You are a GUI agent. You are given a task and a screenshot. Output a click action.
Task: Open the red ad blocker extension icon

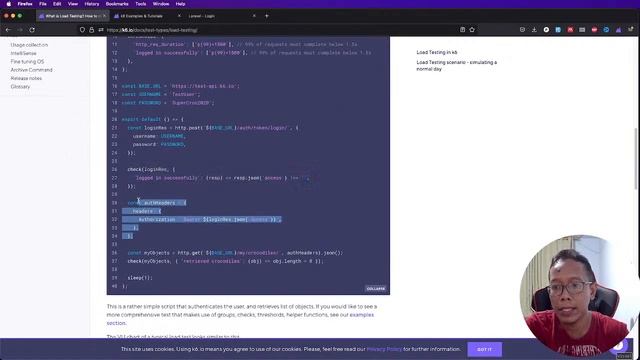594,30
